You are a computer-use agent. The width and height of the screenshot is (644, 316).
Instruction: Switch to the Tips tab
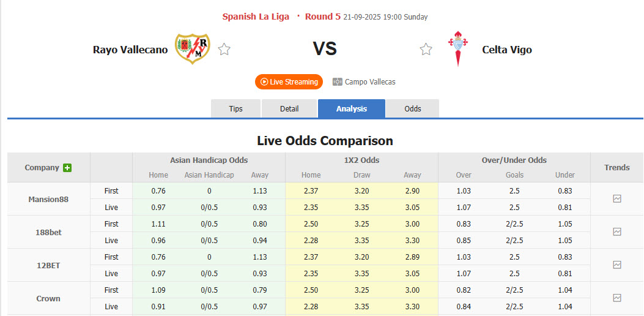click(x=235, y=109)
